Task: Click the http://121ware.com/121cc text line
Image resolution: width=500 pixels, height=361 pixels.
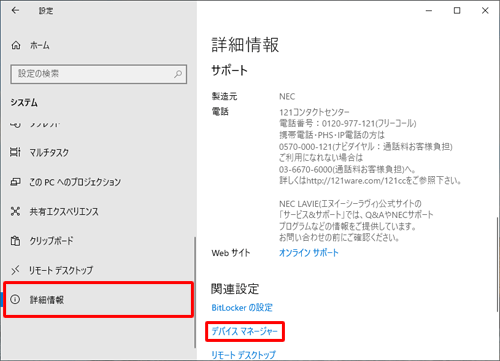Action: click(x=370, y=181)
